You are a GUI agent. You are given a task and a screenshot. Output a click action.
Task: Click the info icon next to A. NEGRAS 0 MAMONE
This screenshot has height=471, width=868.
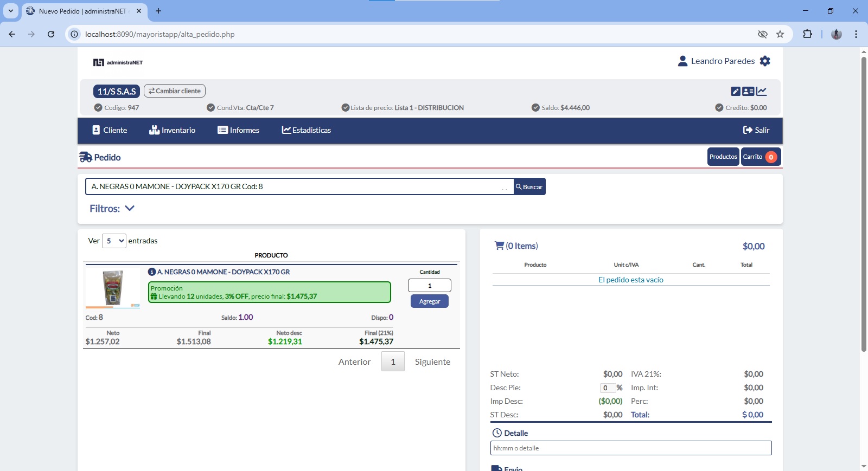152,272
